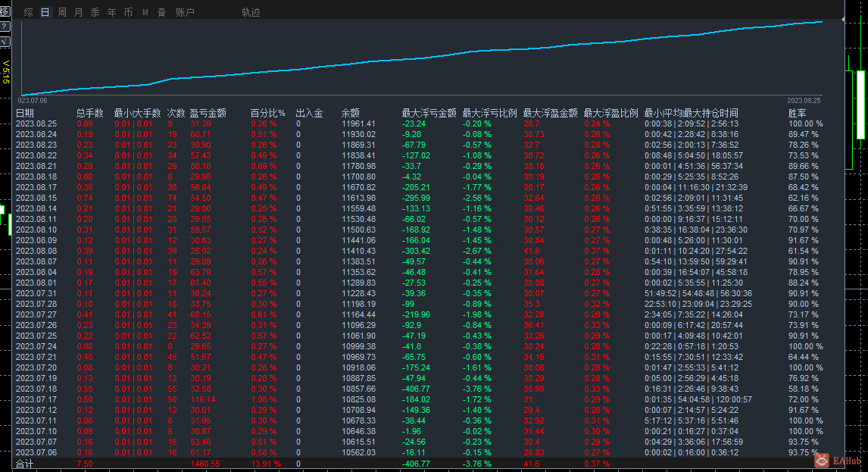
Task: Click the balance value 10562.03
Action: (x=359, y=452)
